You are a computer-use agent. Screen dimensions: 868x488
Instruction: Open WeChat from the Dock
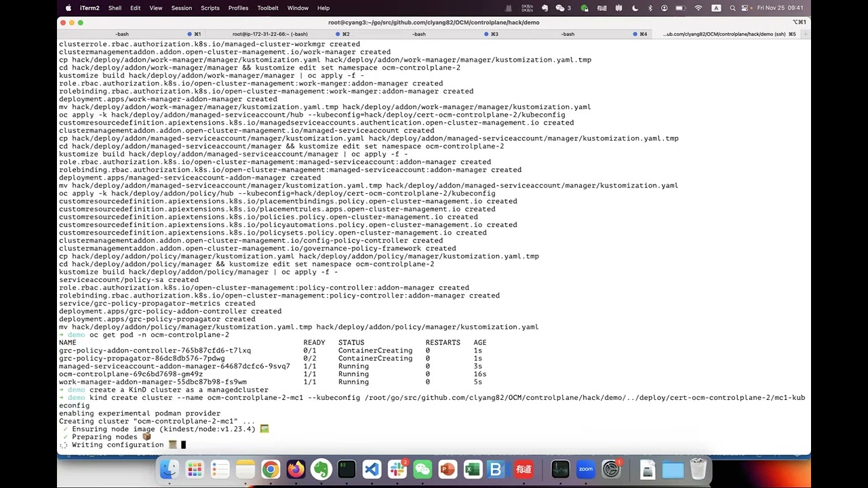(422, 469)
